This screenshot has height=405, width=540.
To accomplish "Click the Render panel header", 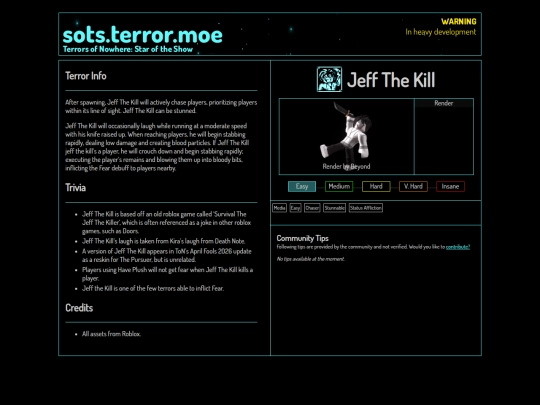I will coord(444,103).
